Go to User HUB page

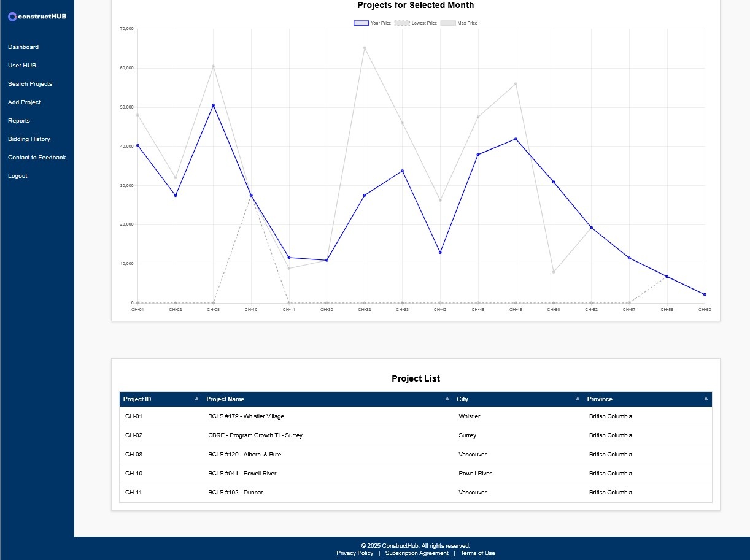(22, 66)
